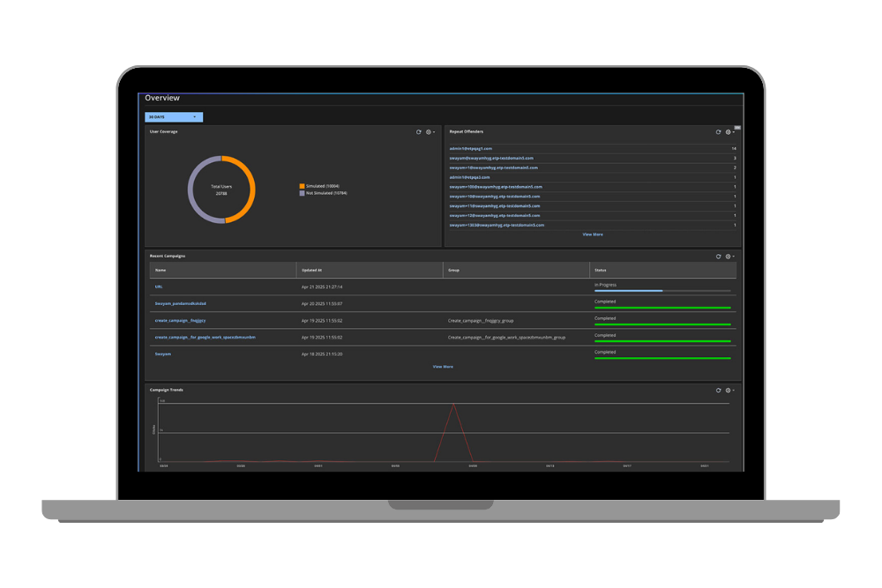This screenshot has height=588, width=882.
Task: Refresh the User Coverage panel
Action: [418, 132]
